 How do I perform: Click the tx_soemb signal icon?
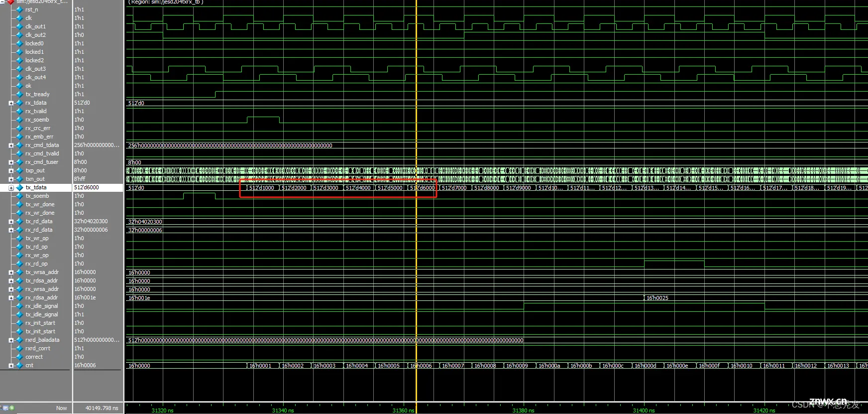tap(19, 196)
